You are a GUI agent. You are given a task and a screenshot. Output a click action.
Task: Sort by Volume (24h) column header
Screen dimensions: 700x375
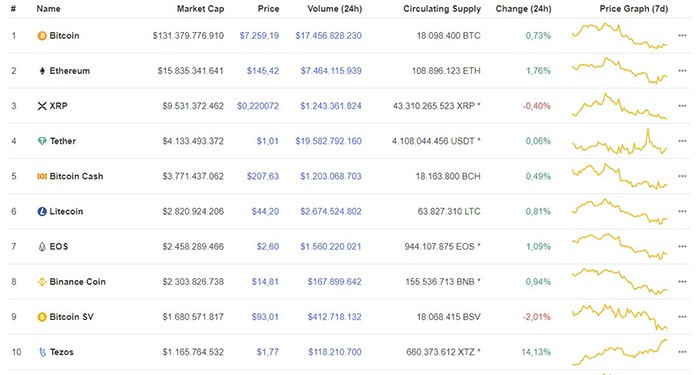(x=335, y=8)
